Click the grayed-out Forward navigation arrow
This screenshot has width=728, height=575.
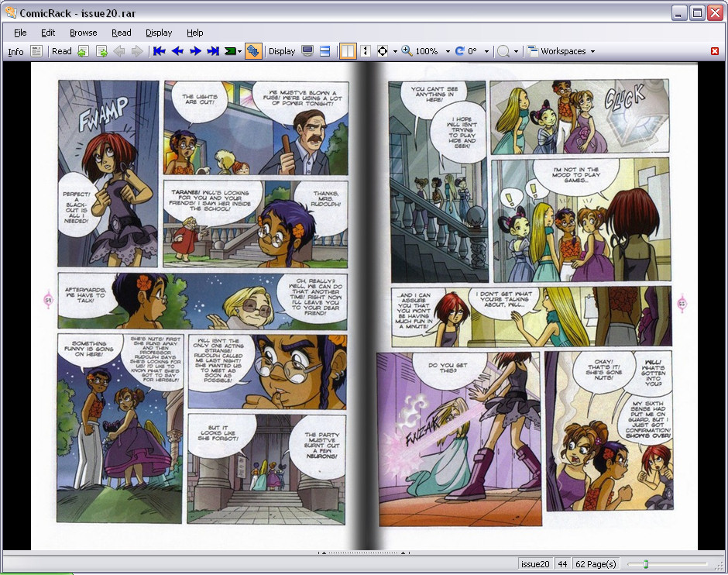[x=137, y=51]
